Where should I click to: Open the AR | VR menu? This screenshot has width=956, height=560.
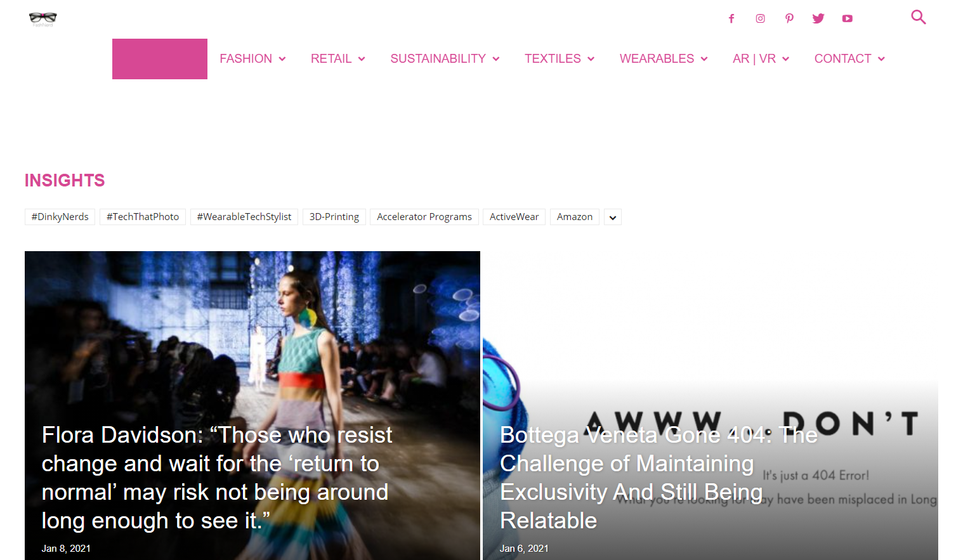coord(761,59)
